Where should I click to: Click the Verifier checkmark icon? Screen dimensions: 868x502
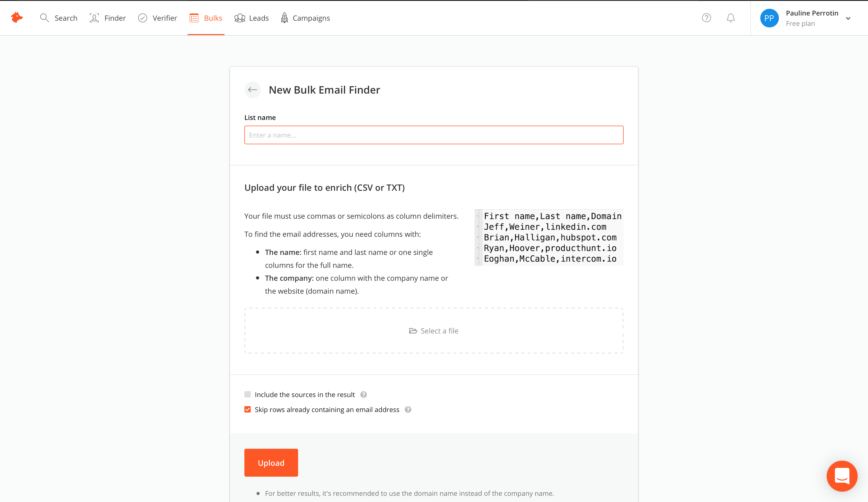pos(143,18)
